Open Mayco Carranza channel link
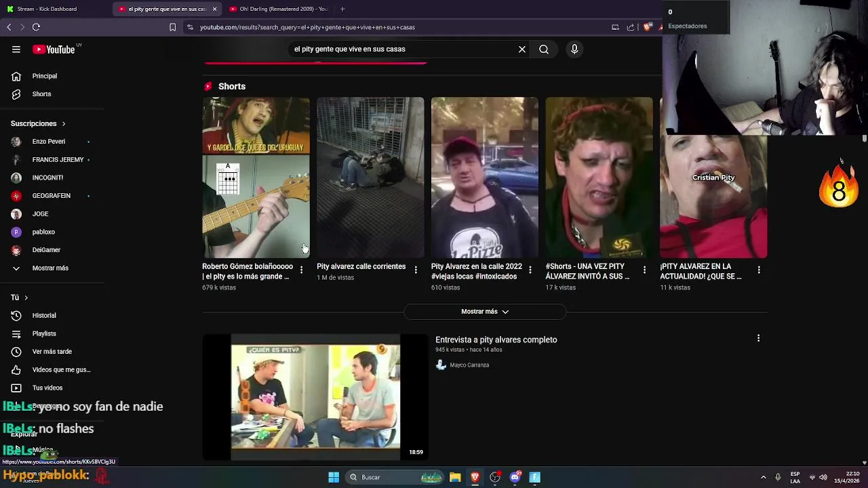The height and width of the screenshot is (488, 868). pyautogui.click(x=469, y=365)
